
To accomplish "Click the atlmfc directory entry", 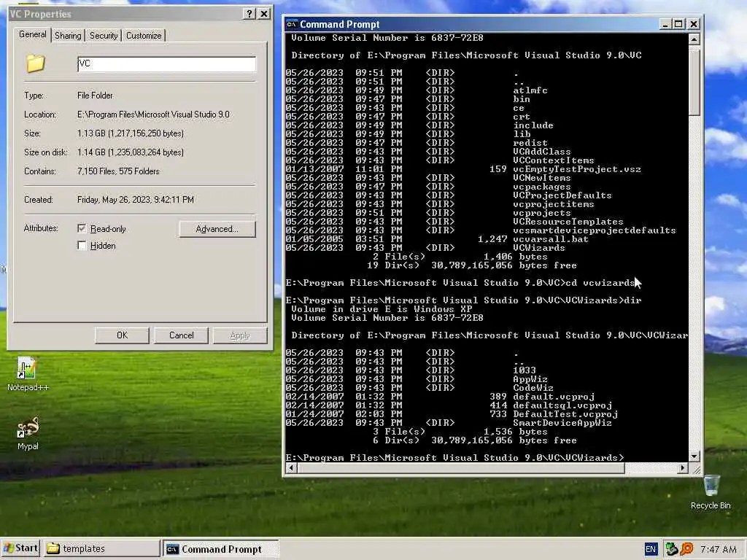I will (530, 90).
